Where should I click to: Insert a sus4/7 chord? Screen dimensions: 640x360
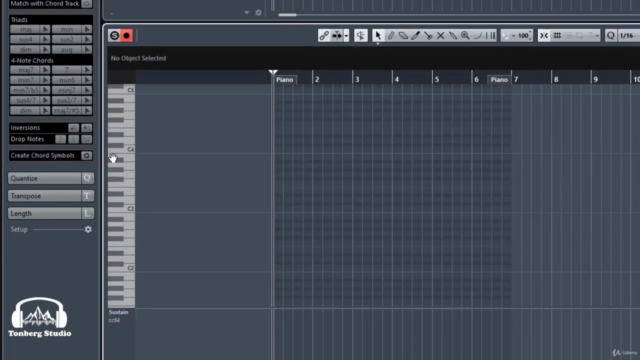point(26,100)
